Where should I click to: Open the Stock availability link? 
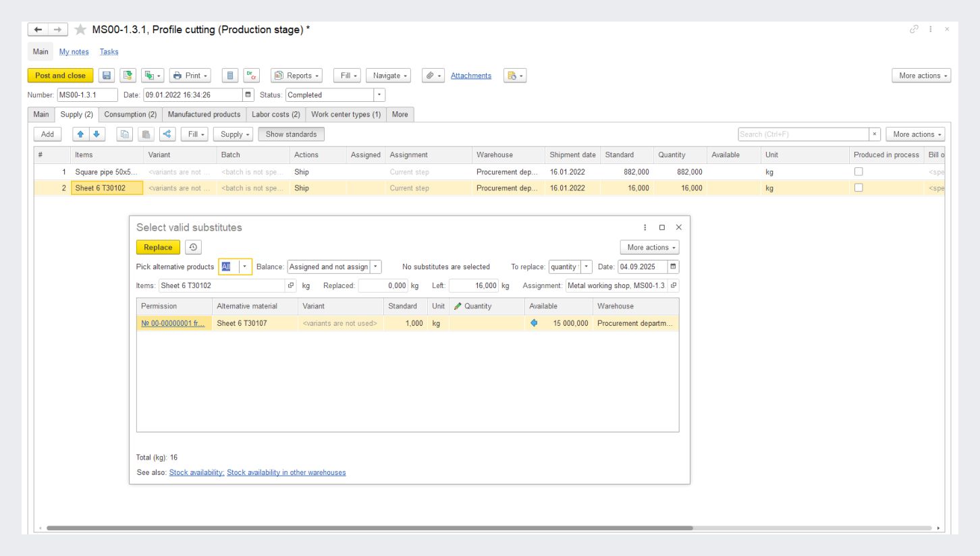click(196, 472)
